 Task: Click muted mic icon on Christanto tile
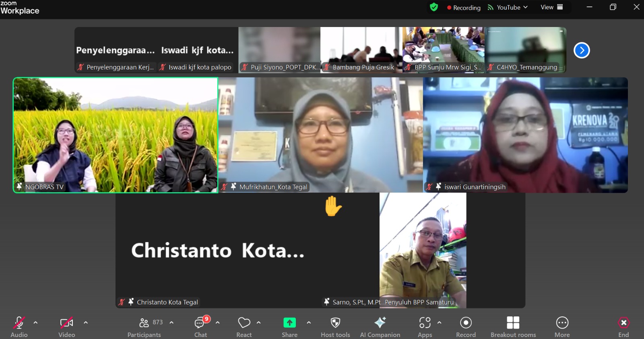[x=122, y=302]
